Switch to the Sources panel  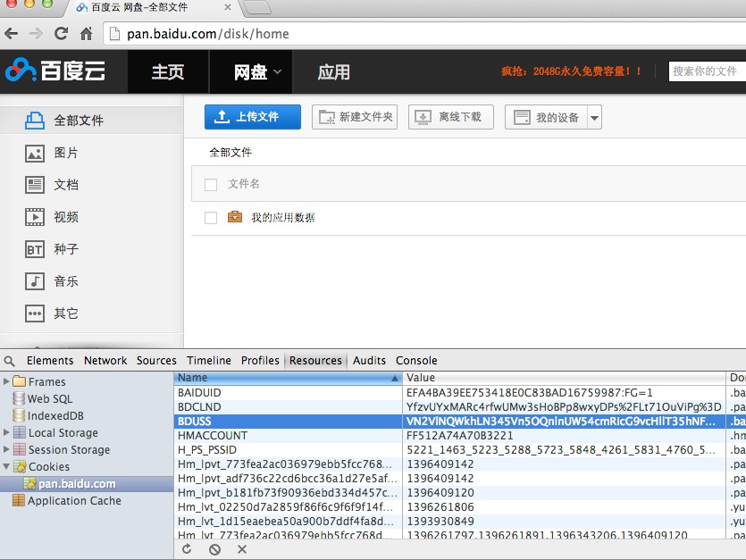click(156, 361)
